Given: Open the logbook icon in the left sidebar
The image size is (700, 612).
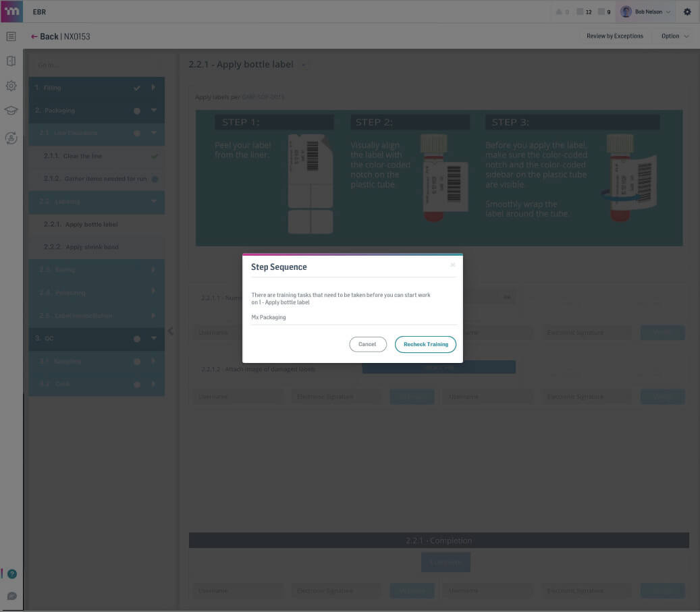Looking at the screenshot, I should tap(11, 61).
